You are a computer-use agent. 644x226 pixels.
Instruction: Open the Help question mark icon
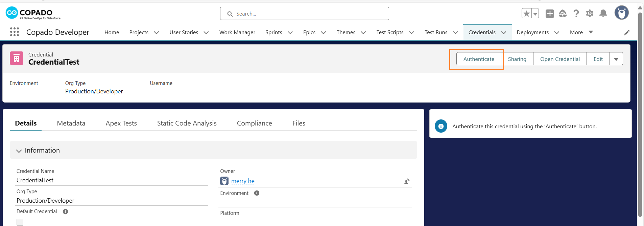click(x=576, y=14)
